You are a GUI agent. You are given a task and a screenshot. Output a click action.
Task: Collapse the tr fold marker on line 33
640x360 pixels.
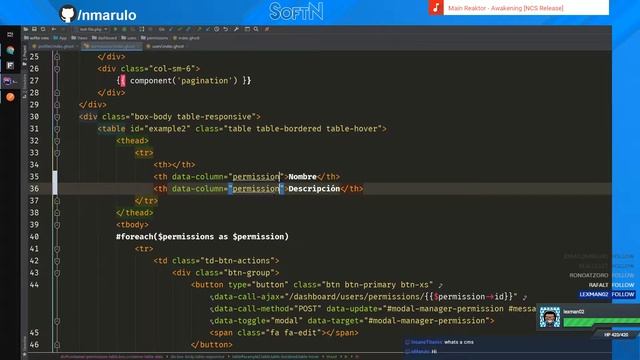pyautogui.click(x=57, y=153)
